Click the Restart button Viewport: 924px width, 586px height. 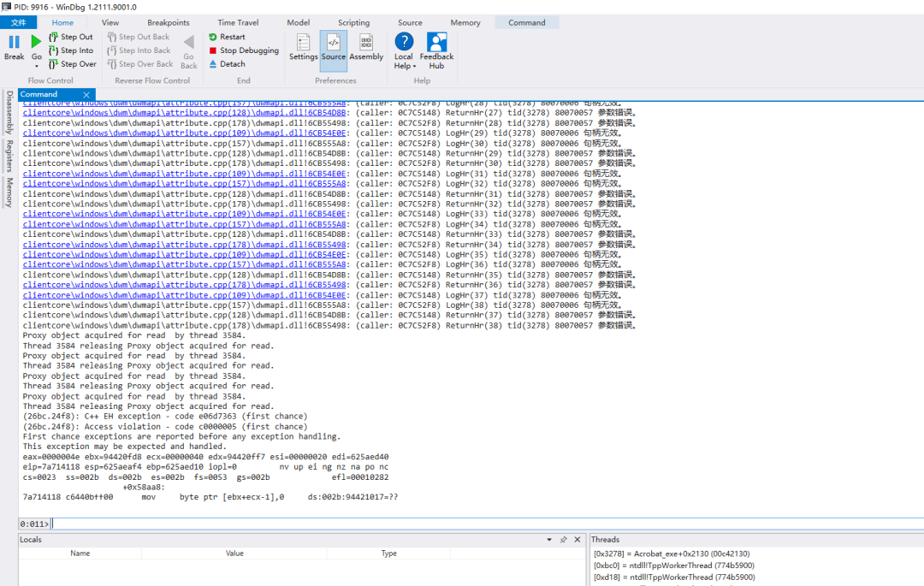pyautogui.click(x=227, y=37)
